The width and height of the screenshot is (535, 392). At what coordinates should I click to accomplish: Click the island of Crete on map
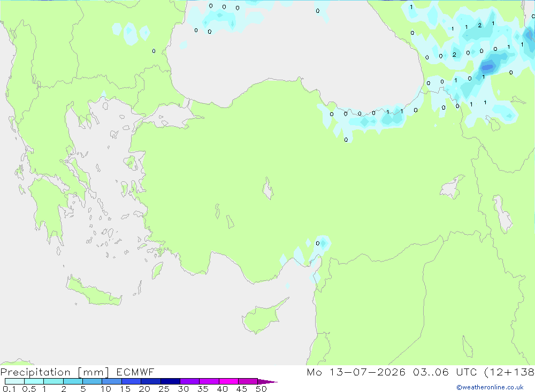pos(94,291)
